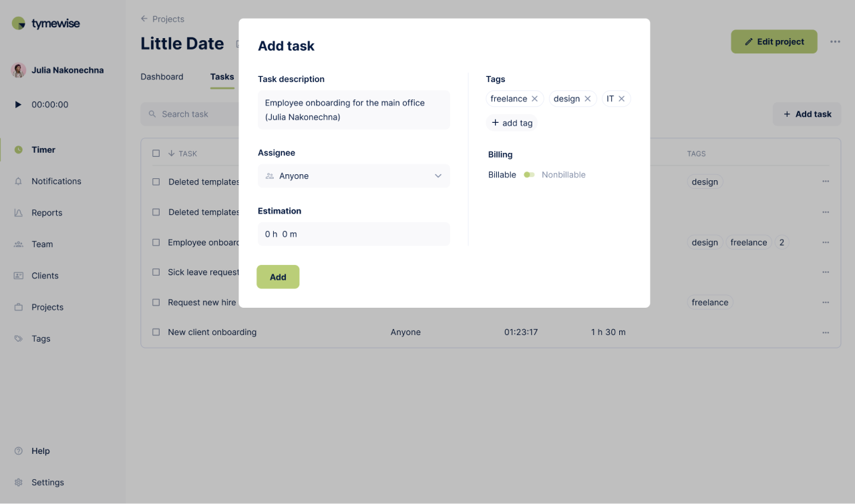855x504 pixels.
Task: Click the Help question mark icon
Action: (x=19, y=451)
